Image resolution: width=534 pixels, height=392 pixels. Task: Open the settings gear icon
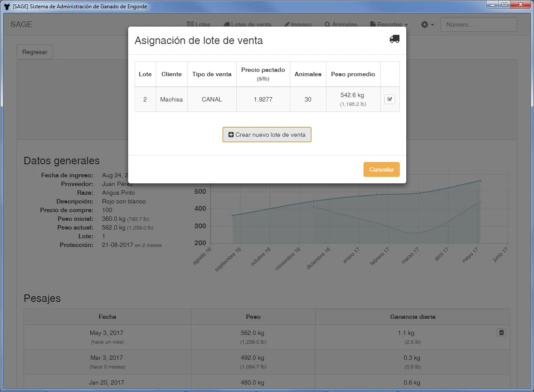coord(425,24)
